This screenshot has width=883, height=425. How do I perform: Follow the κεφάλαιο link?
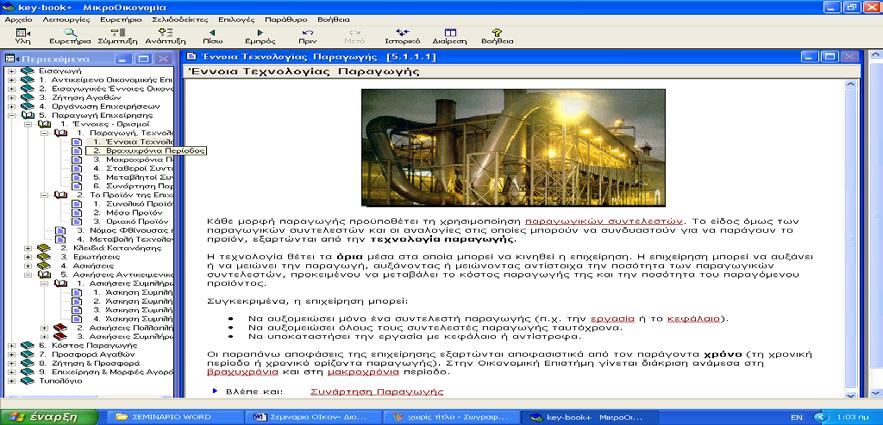point(693,319)
